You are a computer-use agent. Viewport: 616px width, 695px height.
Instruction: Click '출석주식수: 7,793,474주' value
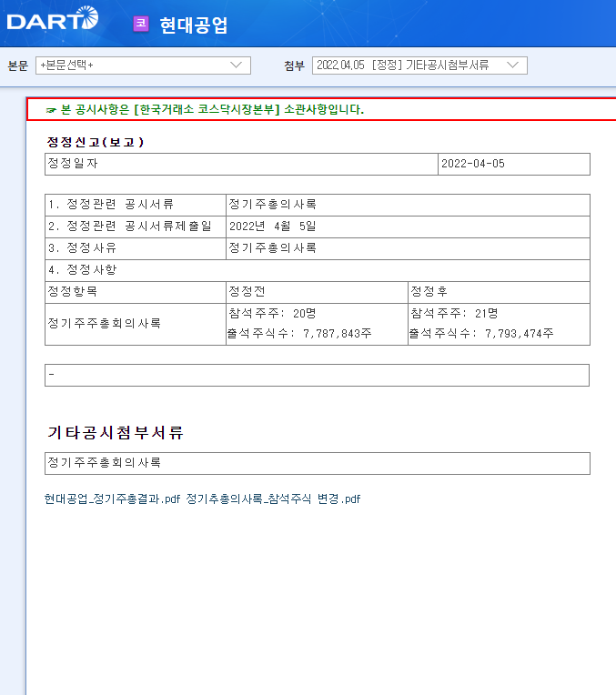[481, 333]
